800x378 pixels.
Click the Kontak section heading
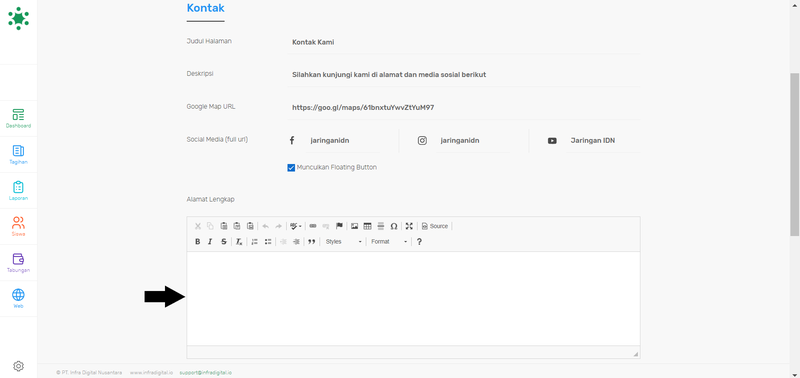coord(205,8)
